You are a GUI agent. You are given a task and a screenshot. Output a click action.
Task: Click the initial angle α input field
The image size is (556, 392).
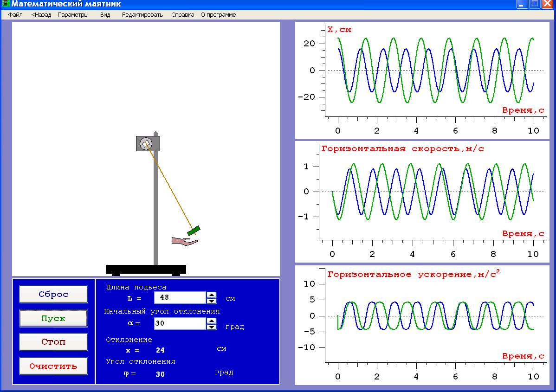tap(180, 324)
